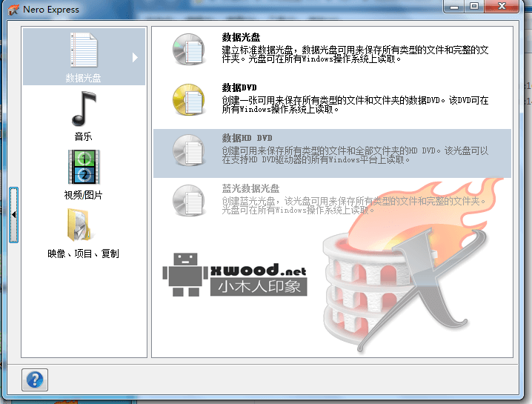532x404 pixels.
Task: Click the 数据光盘 silver disc icon
Action: click(x=189, y=49)
